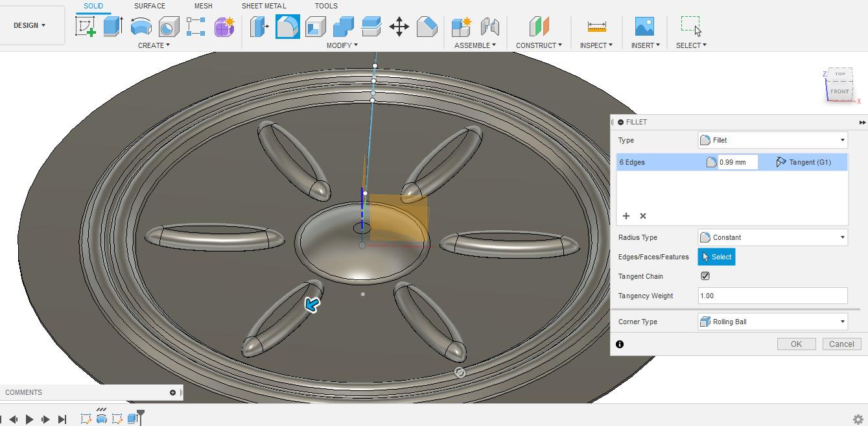This screenshot has width=868, height=426.
Task: Confirm the fillet with OK
Action: coord(796,344)
